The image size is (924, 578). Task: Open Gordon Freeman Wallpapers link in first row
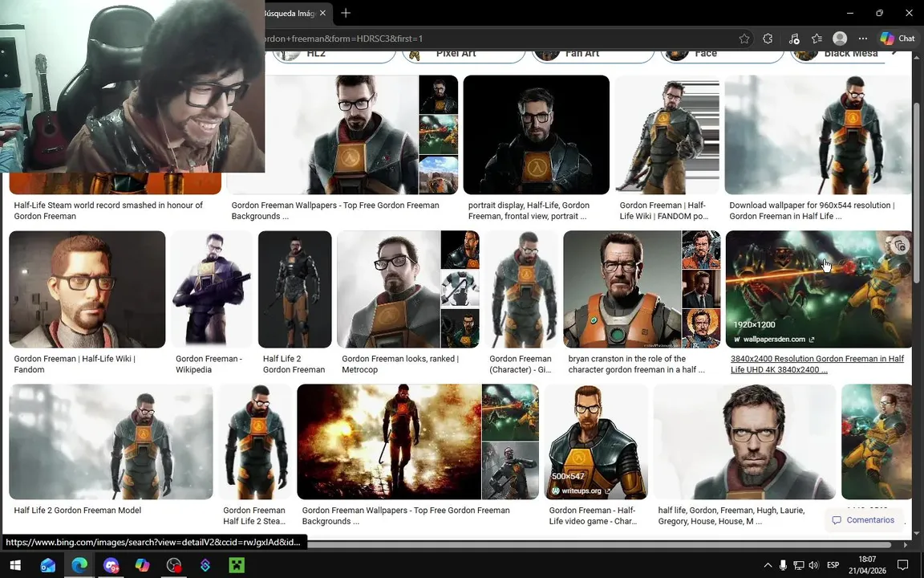click(x=335, y=210)
